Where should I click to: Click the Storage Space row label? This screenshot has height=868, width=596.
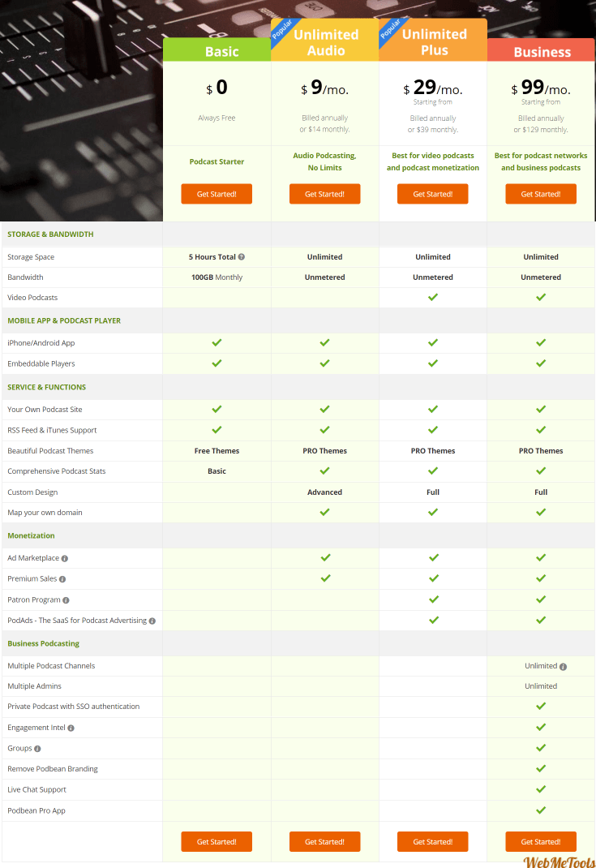click(x=31, y=257)
